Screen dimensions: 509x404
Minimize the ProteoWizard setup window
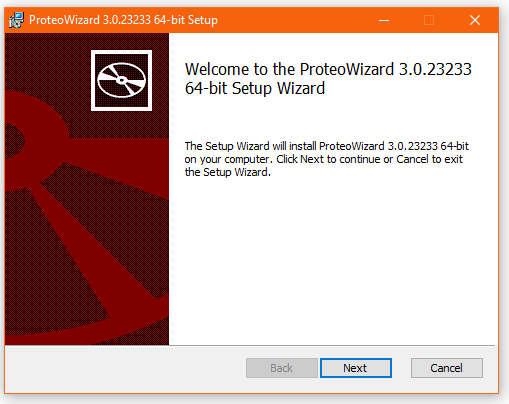tap(384, 20)
